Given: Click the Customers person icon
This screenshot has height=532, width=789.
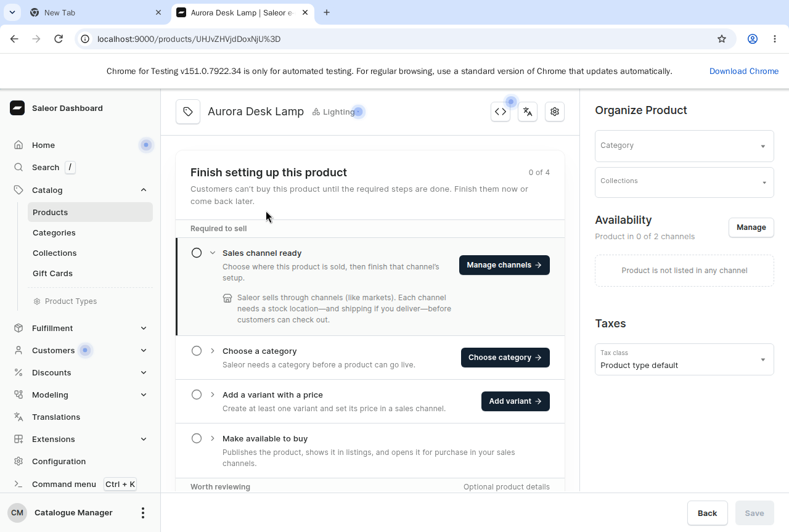Looking at the screenshot, I should [18, 350].
